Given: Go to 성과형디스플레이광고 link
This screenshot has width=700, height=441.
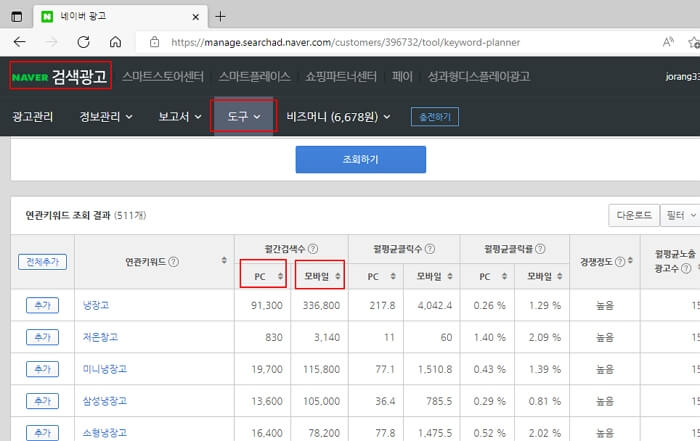Looking at the screenshot, I should pos(479,76).
